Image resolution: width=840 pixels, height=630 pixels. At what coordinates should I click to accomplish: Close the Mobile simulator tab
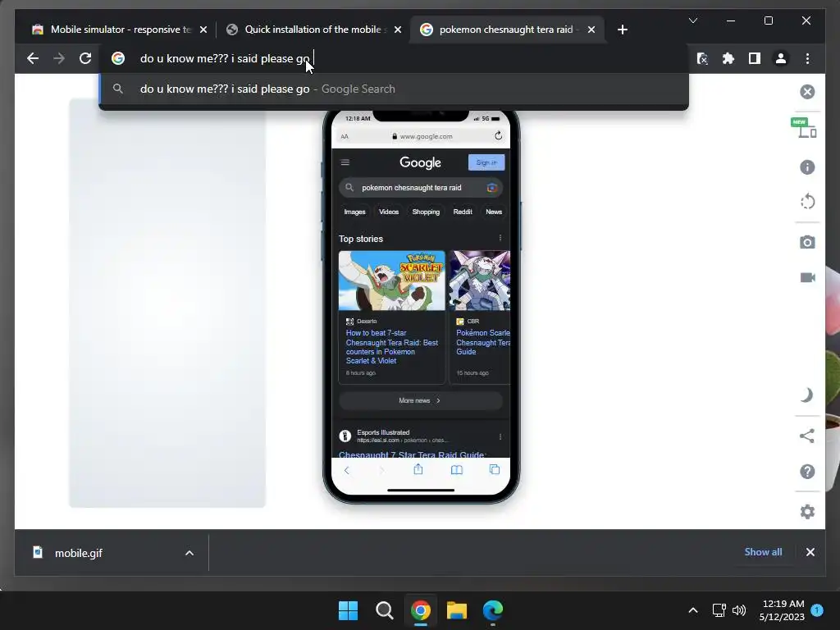[x=203, y=30]
